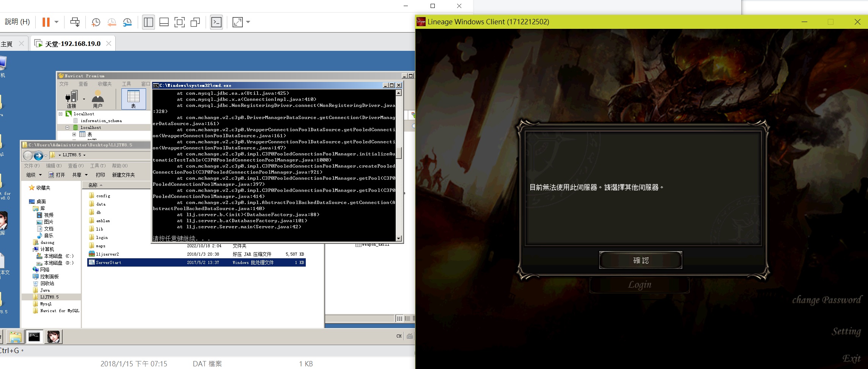The width and height of the screenshot is (868, 369).
Task: Click the cmd window scroll-down arrow
Action: (x=399, y=238)
